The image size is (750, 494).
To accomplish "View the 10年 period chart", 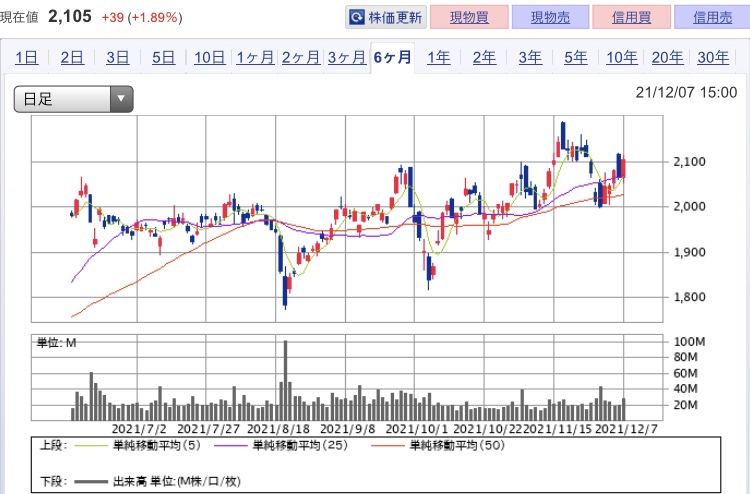I will pos(622,57).
